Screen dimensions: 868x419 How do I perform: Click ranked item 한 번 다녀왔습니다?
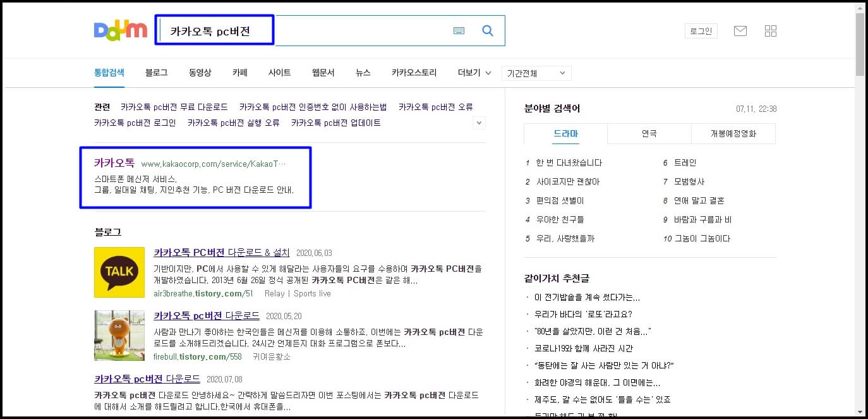point(569,162)
